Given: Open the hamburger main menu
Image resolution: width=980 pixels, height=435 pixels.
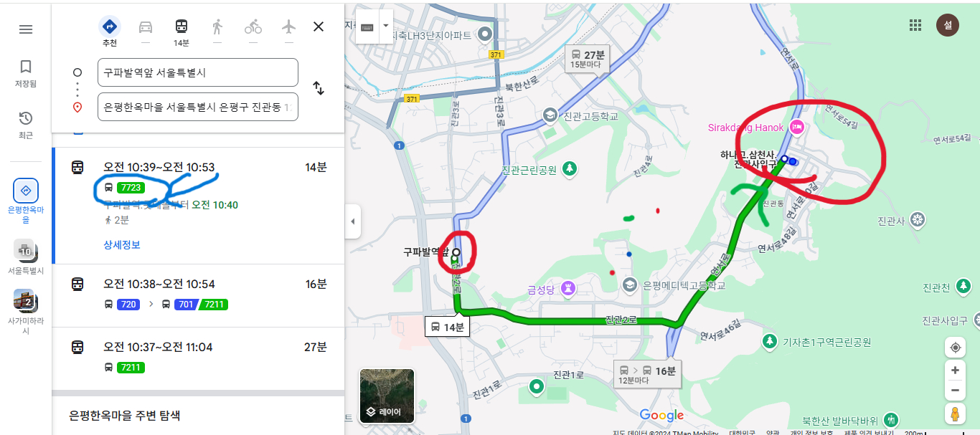Looking at the screenshot, I should (26, 29).
